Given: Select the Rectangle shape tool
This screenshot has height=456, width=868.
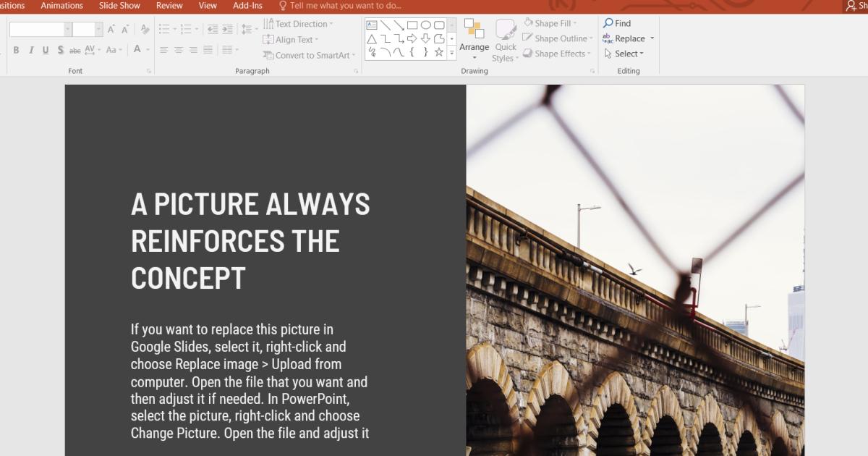Looking at the screenshot, I should 411,24.
